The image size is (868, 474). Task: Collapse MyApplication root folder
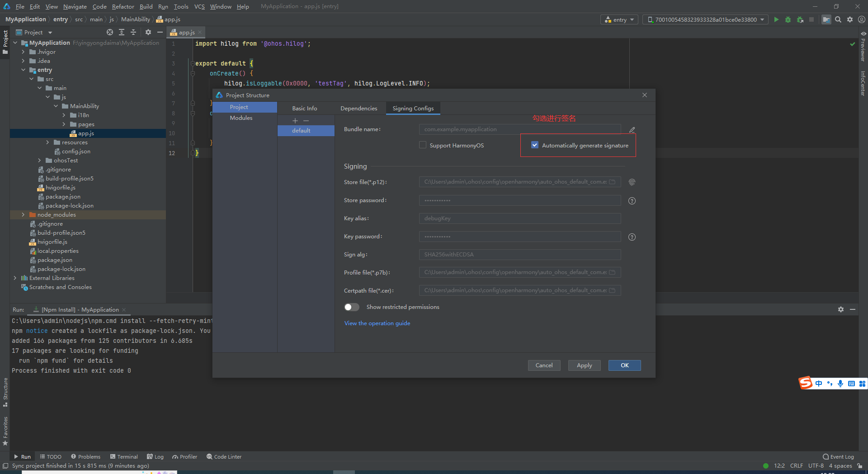[x=15, y=43]
